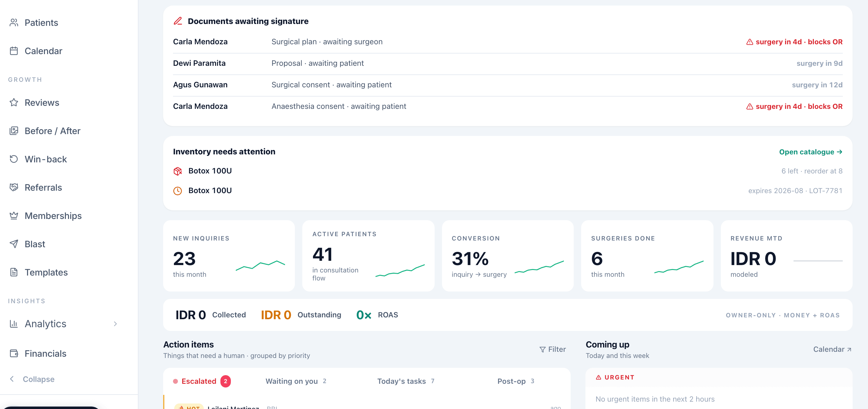Click the New Inquiries stat card
Image resolution: width=868 pixels, height=409 pixels.
[x=229, y=256]
